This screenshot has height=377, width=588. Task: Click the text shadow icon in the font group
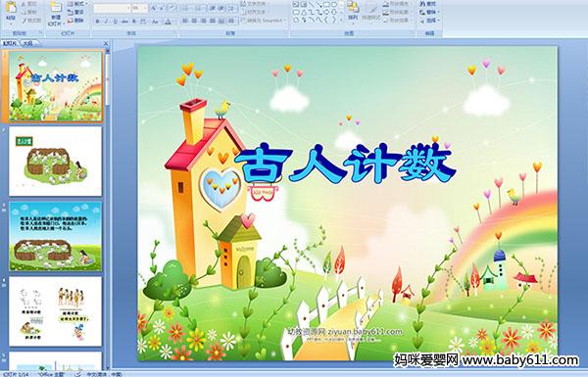pos(134,22)
